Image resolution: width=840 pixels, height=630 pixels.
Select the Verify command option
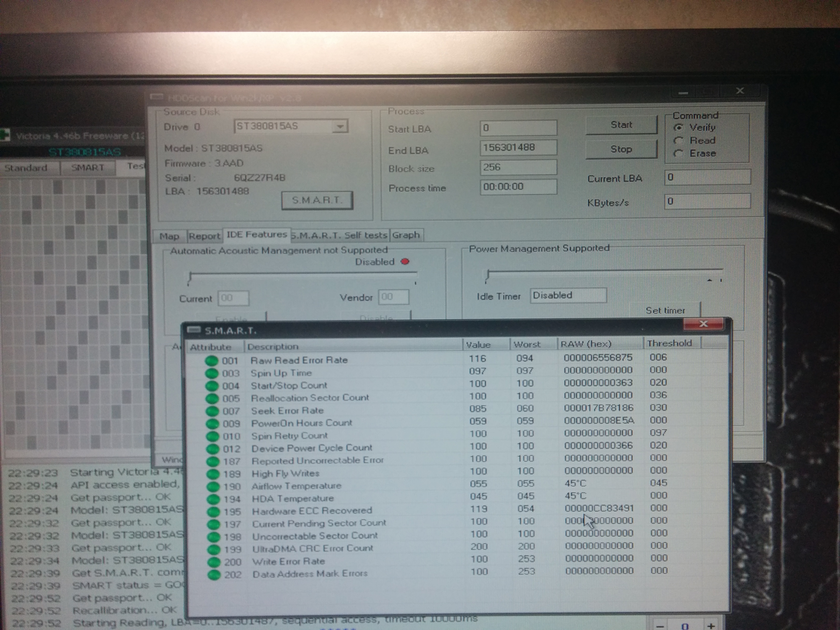point(679,128)
